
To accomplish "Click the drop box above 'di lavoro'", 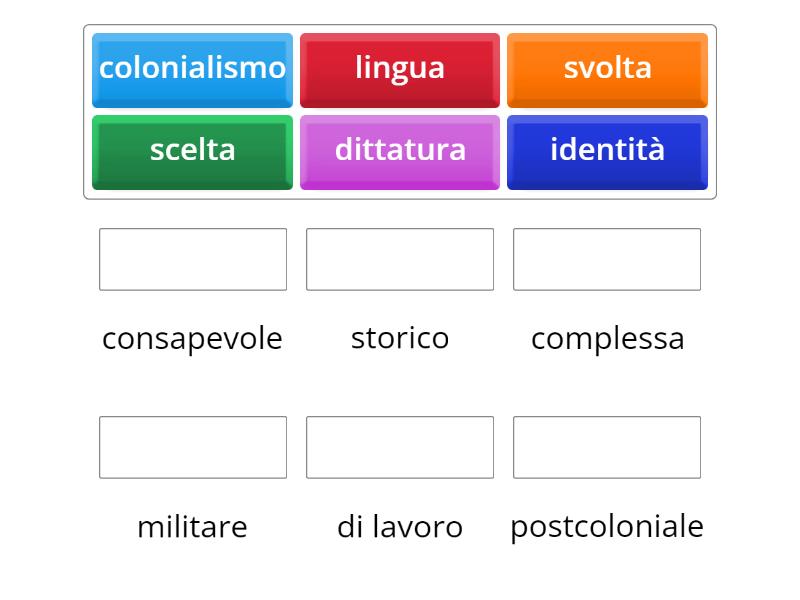I will pyautogui.click(x=400, y=447).
